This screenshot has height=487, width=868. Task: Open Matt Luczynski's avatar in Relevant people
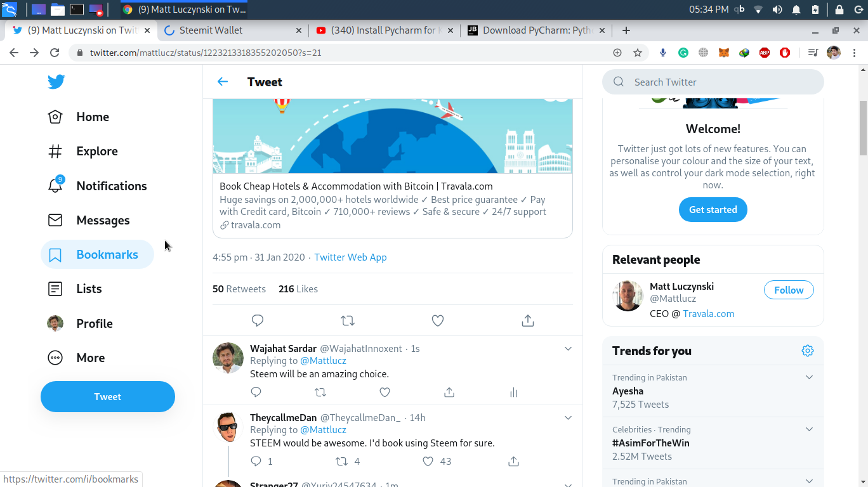pos(628,295)
